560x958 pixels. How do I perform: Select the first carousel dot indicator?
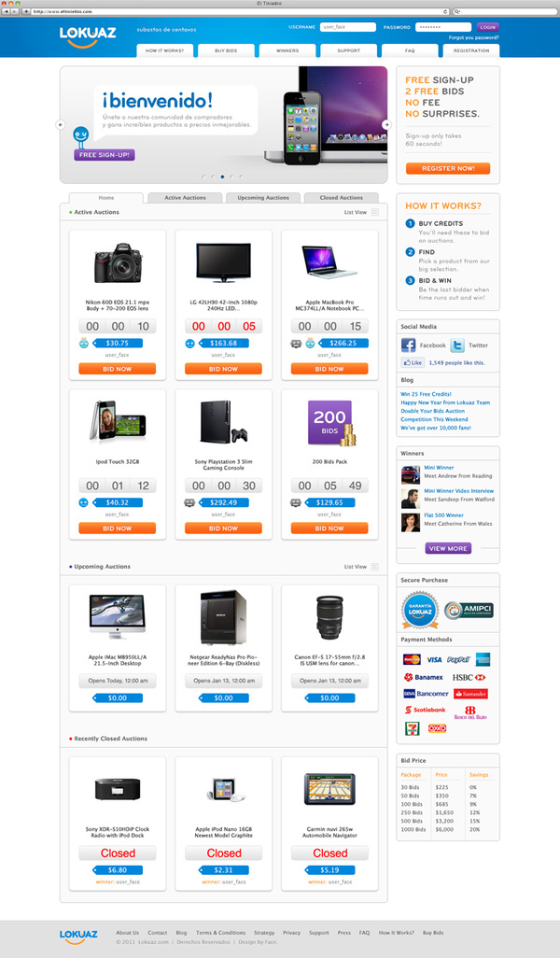coord(203,176)
